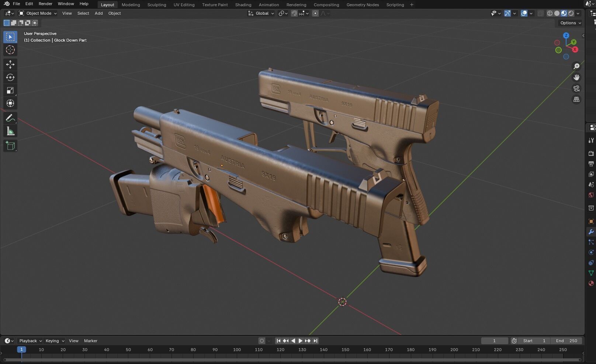Switch to the Sculpting workspace tab
Viewport: 596px width, 364px height.
point(157,5)
